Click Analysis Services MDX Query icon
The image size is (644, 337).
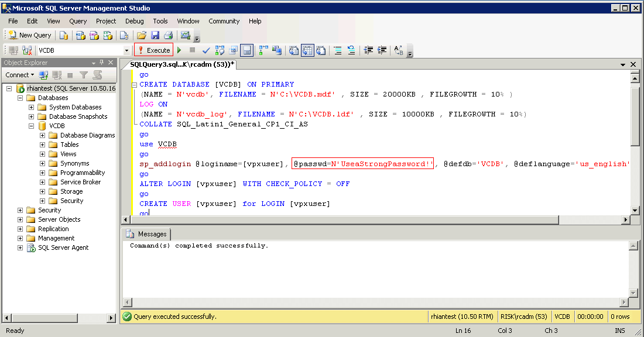click(x=81, y=35)
